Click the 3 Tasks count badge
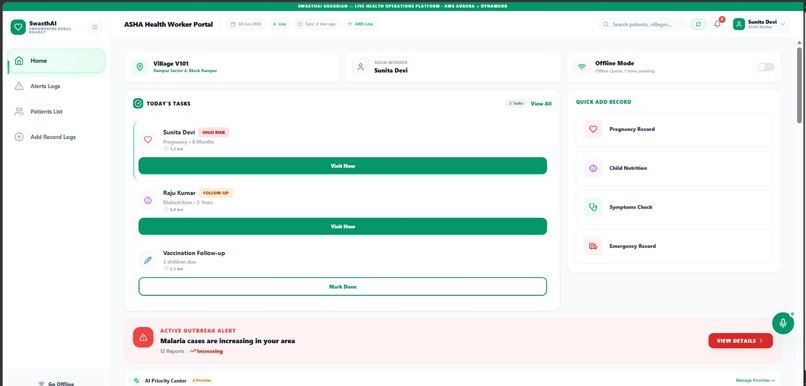806x386 pixels. point(516,103)
